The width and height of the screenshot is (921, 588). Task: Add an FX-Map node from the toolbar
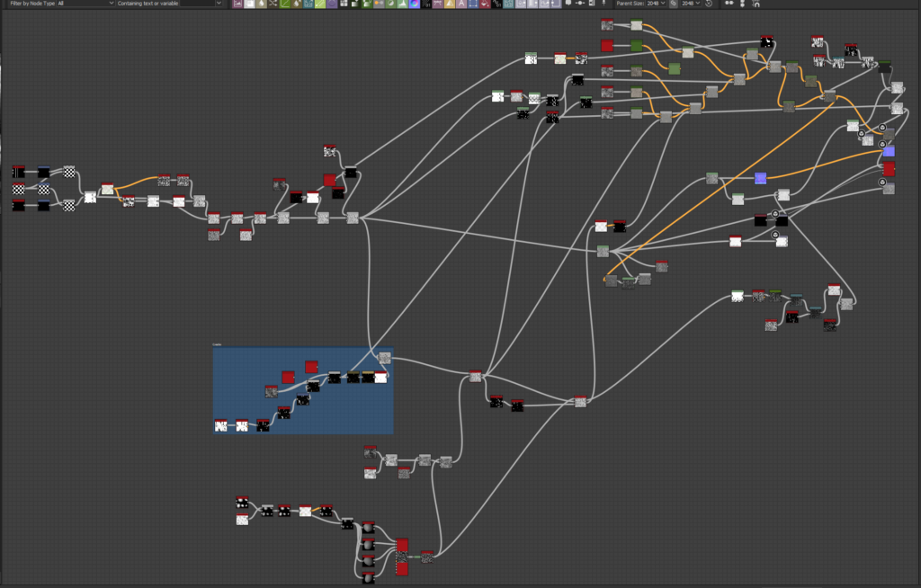(344, 4)
